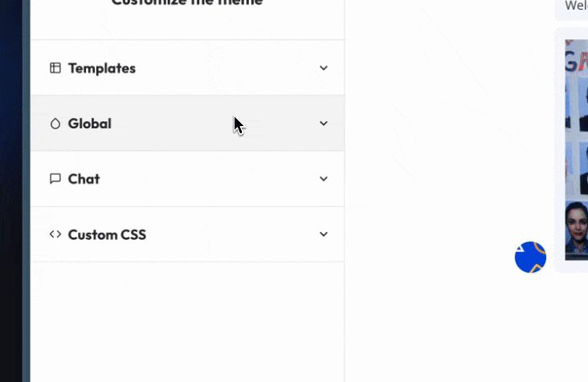Click the Global droplet icon
The width and height of the screenshot is (588, 382).
(x=55, y=124)
